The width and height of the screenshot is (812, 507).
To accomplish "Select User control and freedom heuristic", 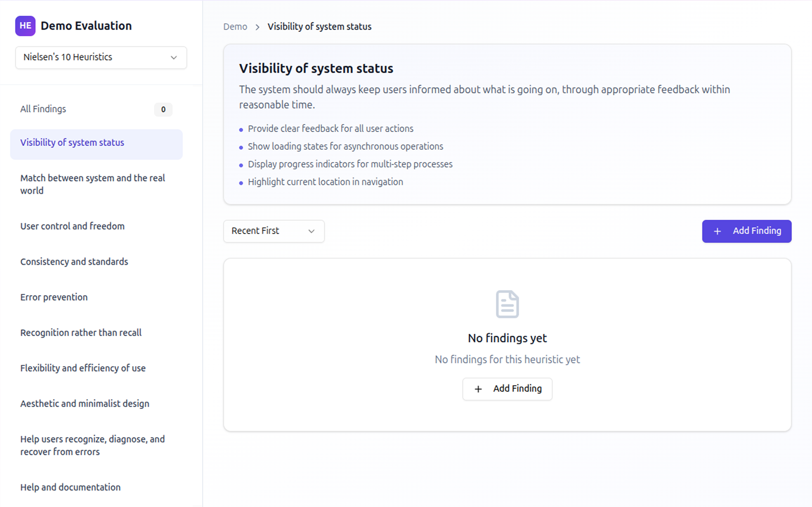I will (x=72, y=226).
